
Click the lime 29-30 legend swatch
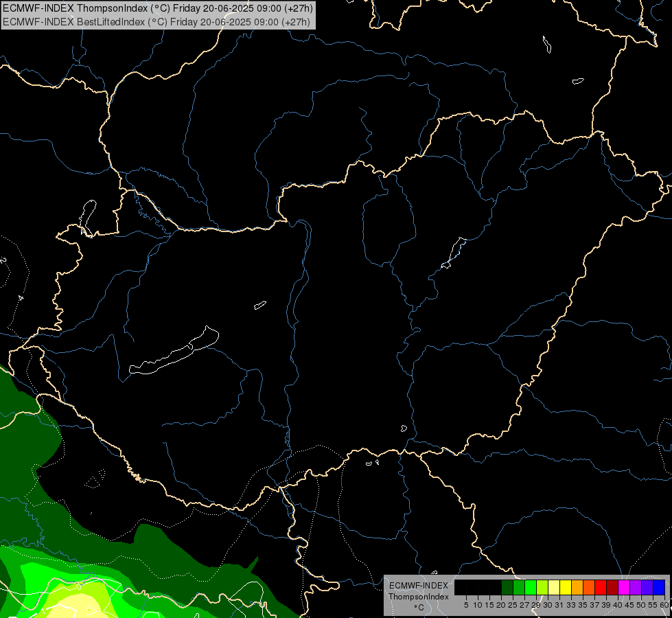click(x=542, y=588)
